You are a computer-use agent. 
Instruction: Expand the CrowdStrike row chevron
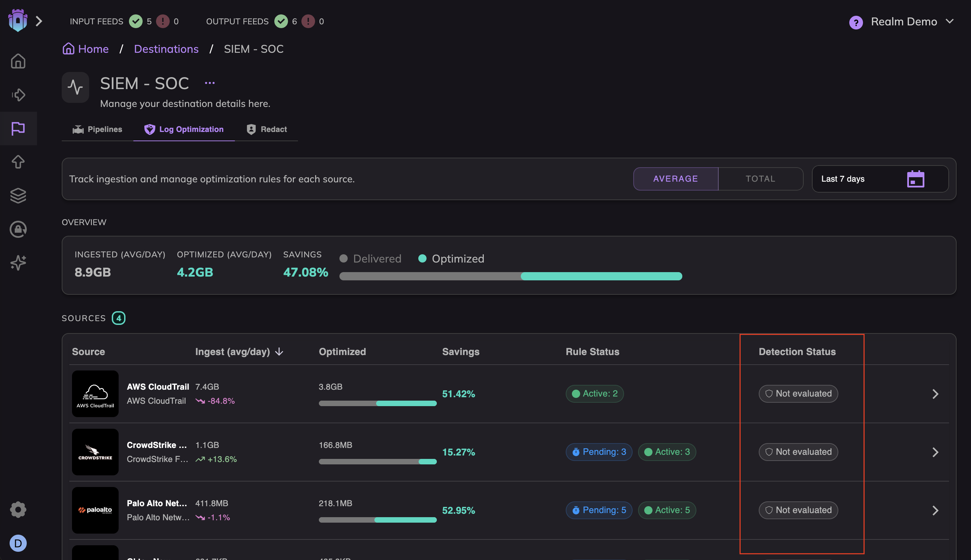tap(935, 452)
